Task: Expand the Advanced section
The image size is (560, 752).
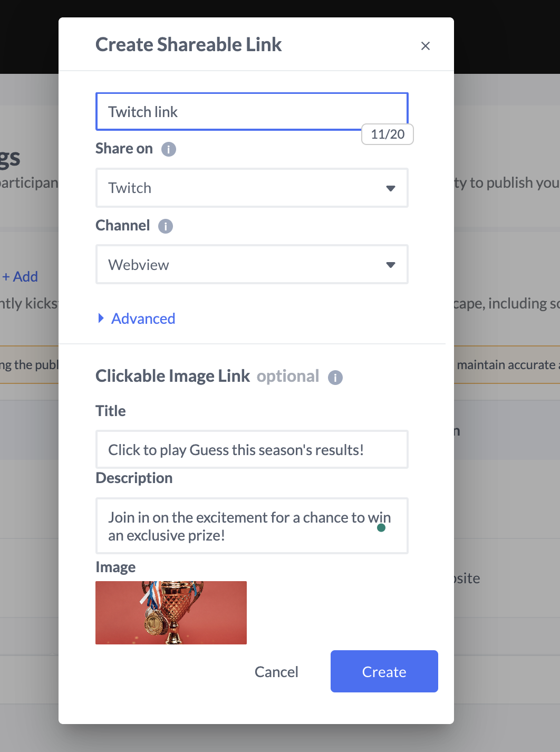Action: pos(143,319)
